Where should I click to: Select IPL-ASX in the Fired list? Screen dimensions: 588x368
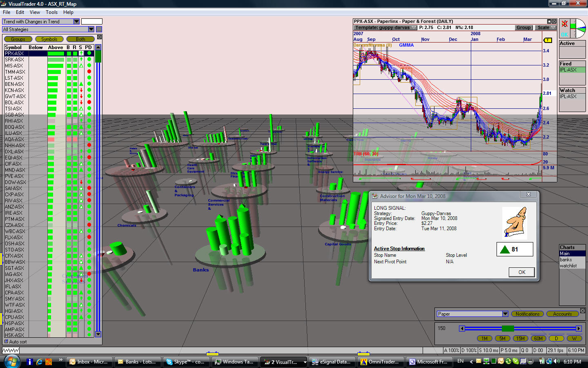coord(572,70)
